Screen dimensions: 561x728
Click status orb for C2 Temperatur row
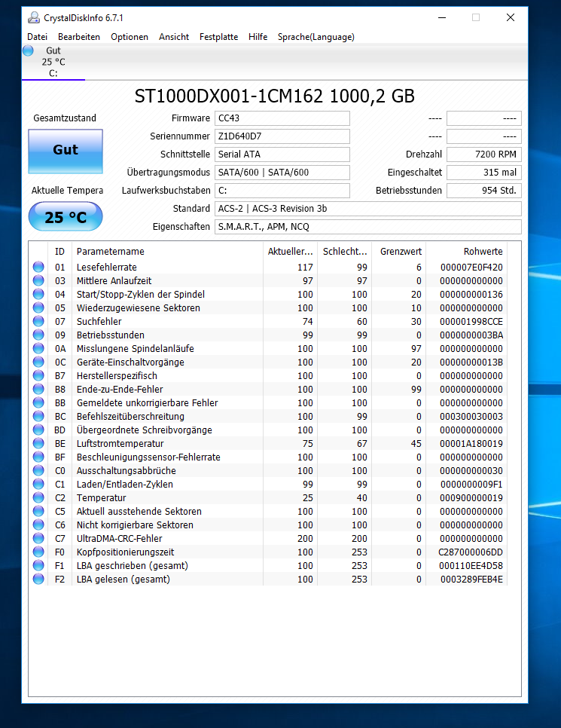coord(38,497)
